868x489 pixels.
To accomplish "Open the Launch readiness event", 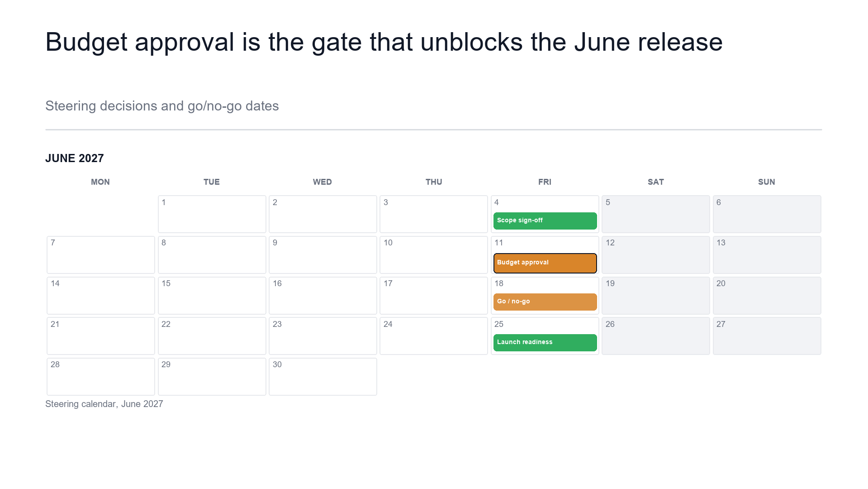I will click(545, 342).
